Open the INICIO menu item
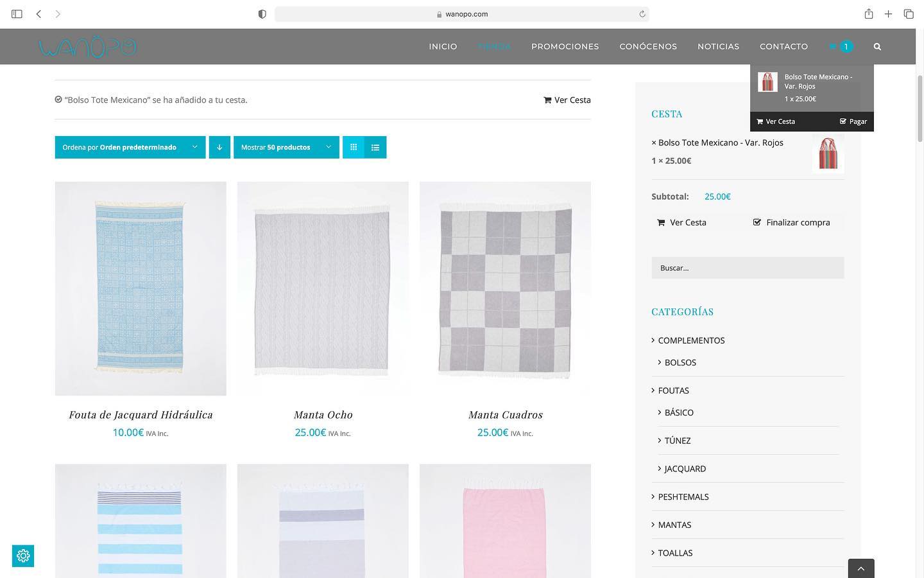924x578 pixels. pos(443,46)
